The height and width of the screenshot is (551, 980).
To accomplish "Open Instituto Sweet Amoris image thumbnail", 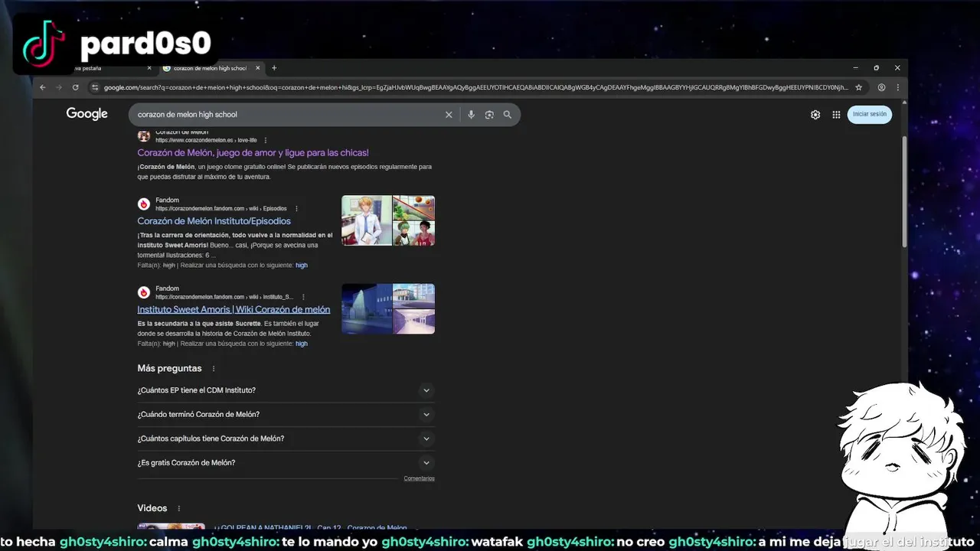I will point(388,309).
